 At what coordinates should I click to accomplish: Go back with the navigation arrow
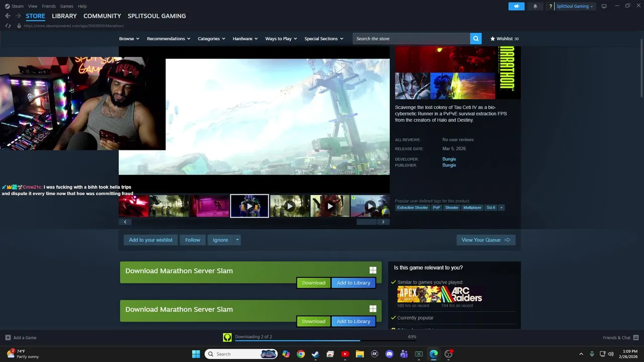pos(8,16)
